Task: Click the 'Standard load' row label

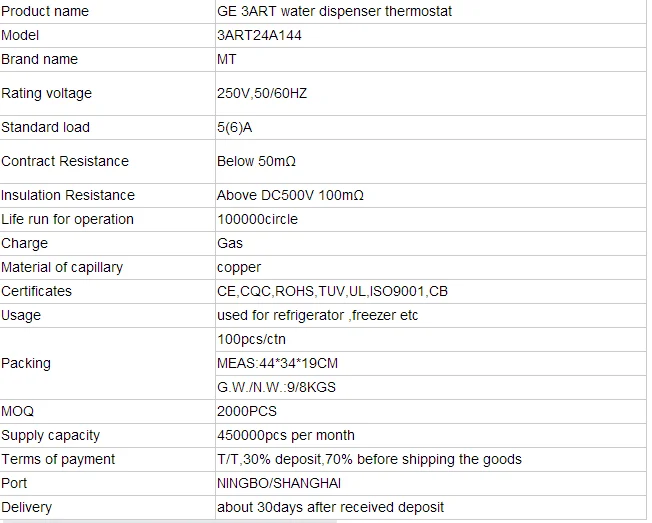Action: 46,127
